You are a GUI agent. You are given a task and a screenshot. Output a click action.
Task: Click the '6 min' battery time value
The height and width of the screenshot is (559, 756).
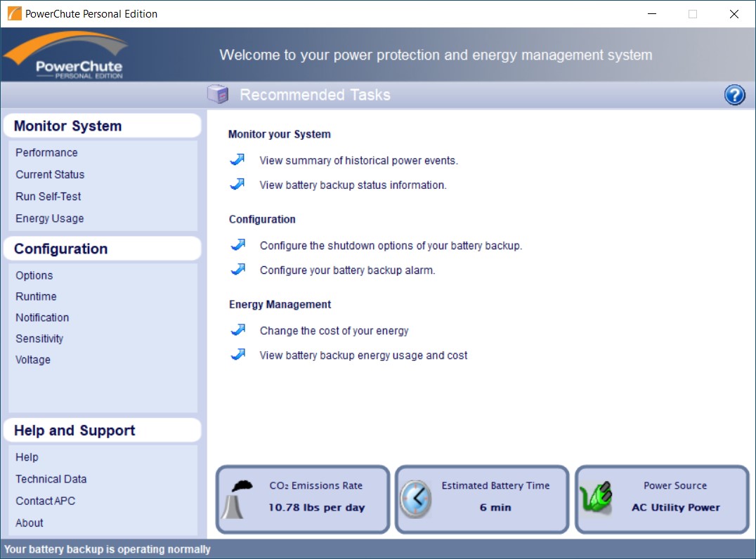pyautogui.click(x=495, y=508)
